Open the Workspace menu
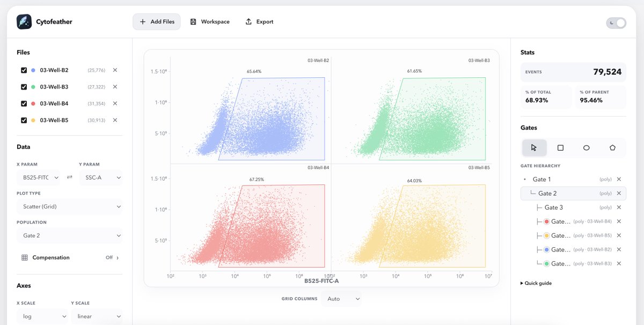The width and height of the screenshot is (644, 325). click(x=210, y=21)
